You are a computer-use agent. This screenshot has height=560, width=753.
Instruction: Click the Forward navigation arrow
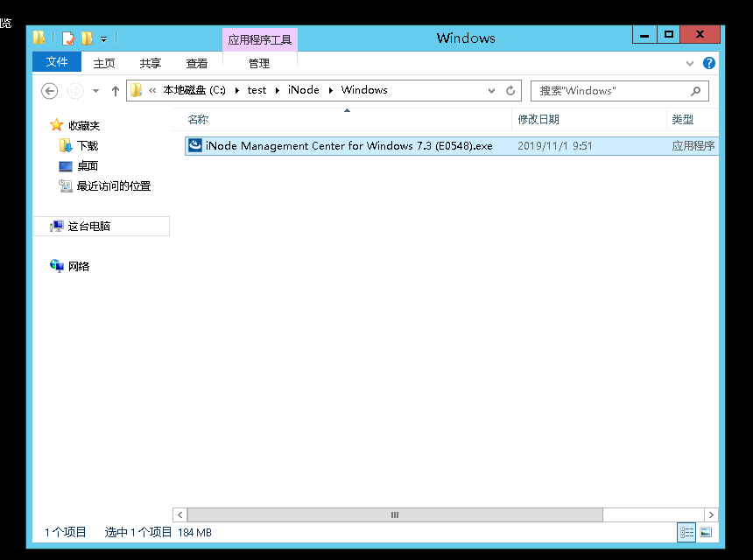click(75, 91)
